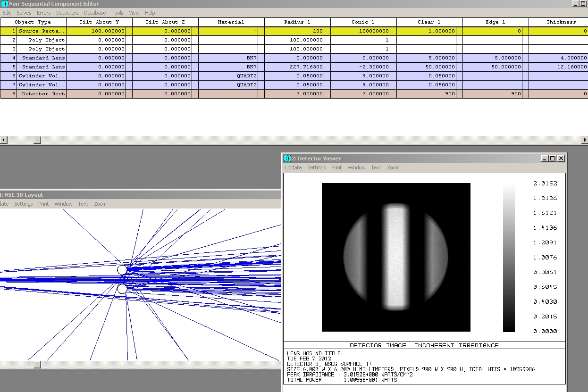588x392 pixels.
Task: Open the Detectors menu
Action: (x=67, y=13)
